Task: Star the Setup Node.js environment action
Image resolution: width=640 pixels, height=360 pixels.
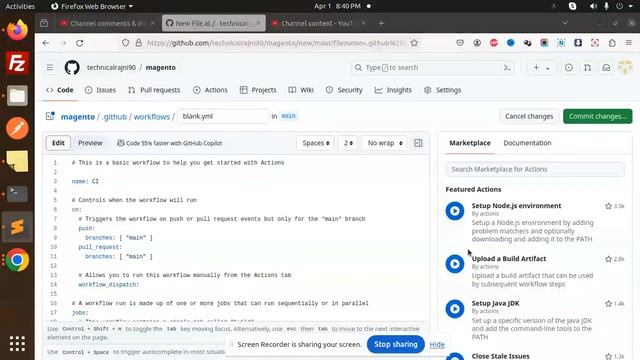Action: pos(608,206)
